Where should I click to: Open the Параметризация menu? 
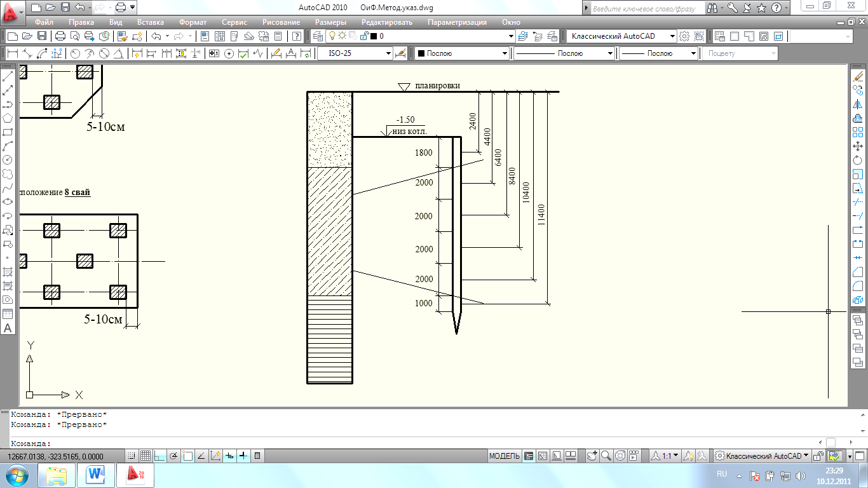click(x=457, y=22)
